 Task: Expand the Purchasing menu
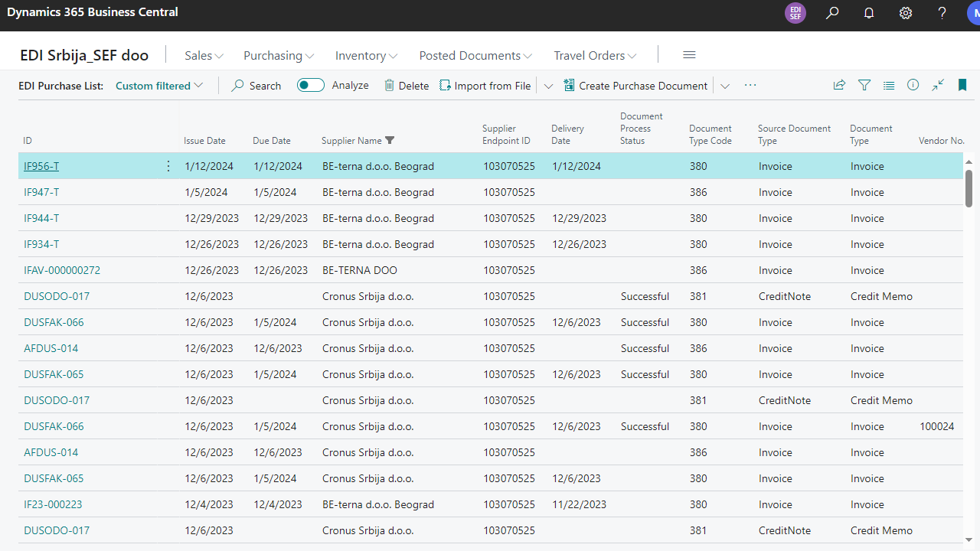coord(279,56)
